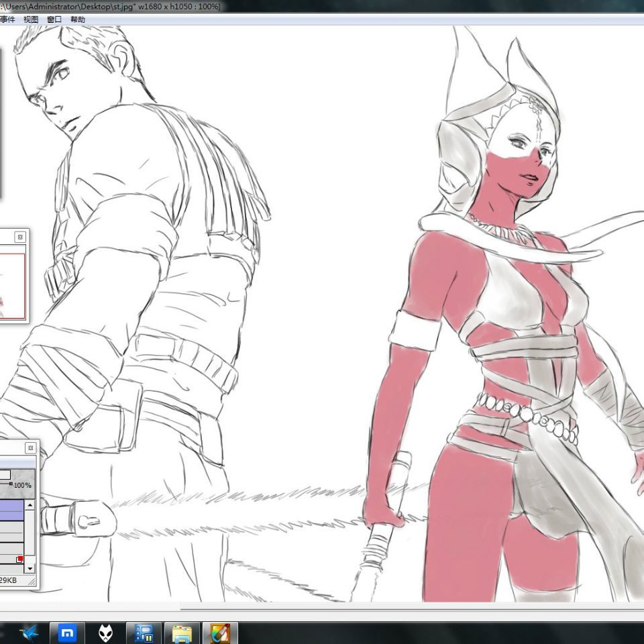Screen dimensions: 644x644
Task: Open the 帮助 (Help) menu
Action: tap(78, 19)
